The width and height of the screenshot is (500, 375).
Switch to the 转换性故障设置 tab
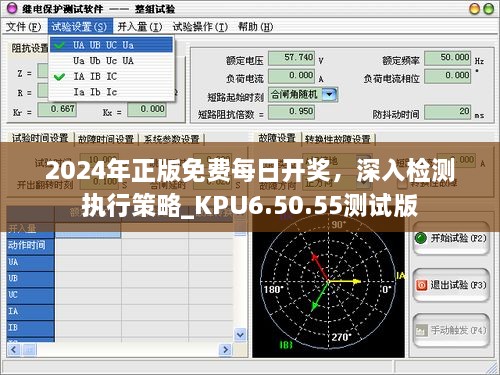pos(338,138)
